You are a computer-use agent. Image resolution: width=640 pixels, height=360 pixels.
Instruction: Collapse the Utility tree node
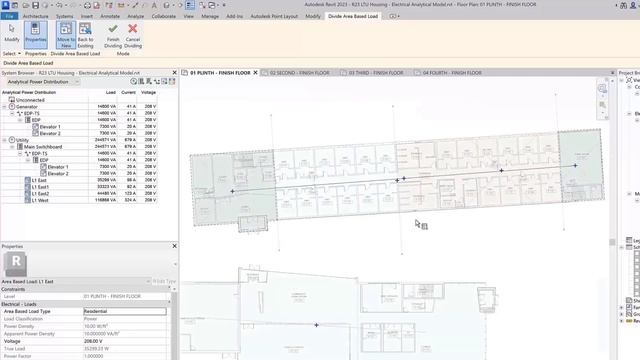[4, 140]
